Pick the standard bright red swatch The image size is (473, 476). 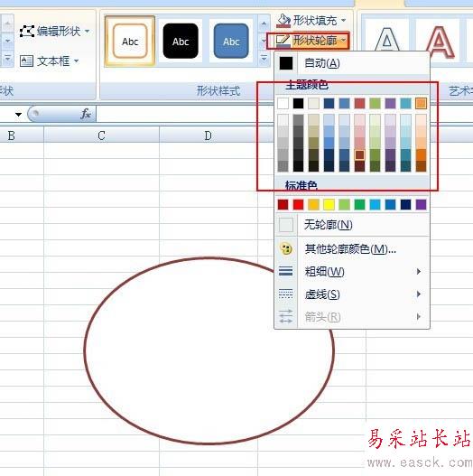point(298,205)
